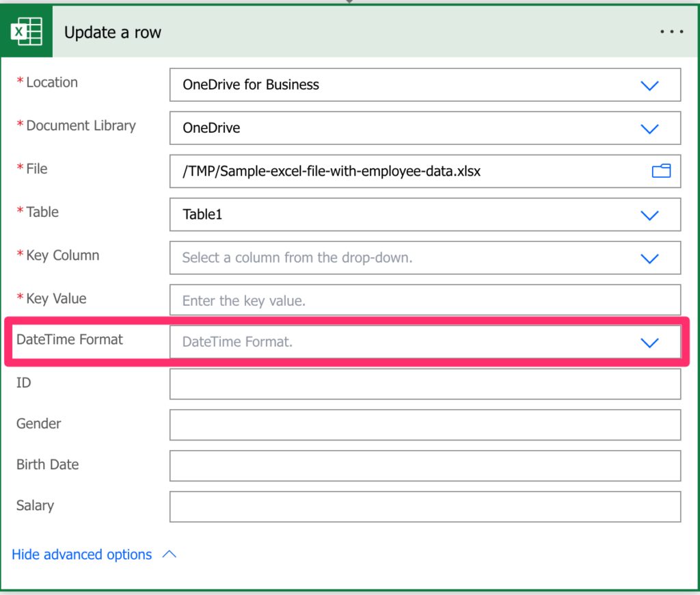Click the Update a row title

point(112,32)
